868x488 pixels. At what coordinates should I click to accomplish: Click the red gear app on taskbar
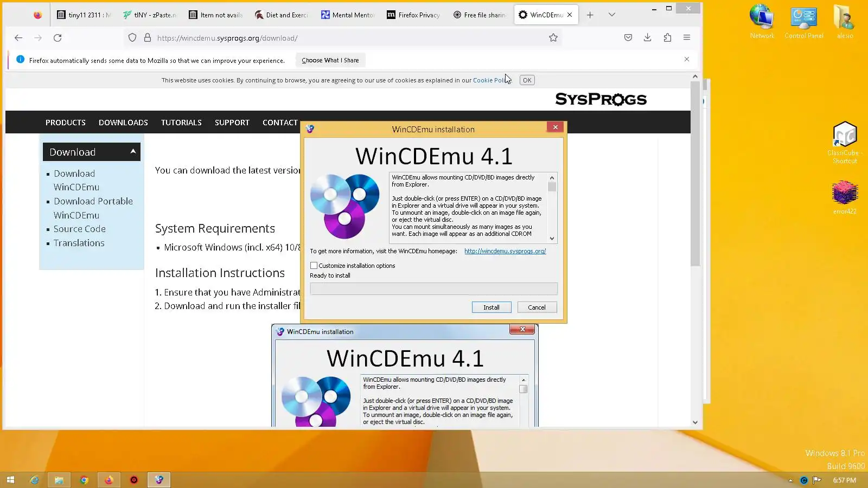point(134,480)
